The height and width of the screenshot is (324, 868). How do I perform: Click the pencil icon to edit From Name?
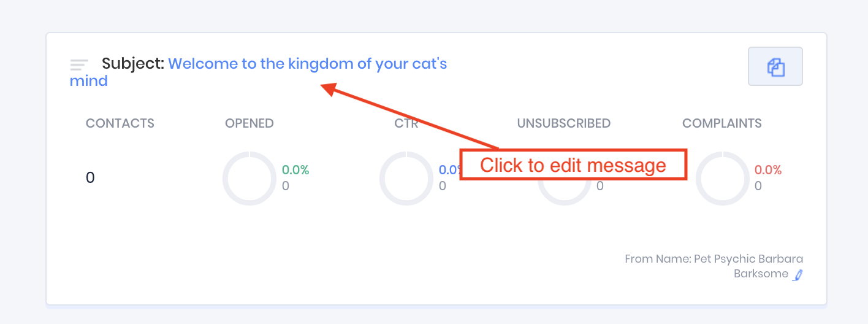coord(797,275)
